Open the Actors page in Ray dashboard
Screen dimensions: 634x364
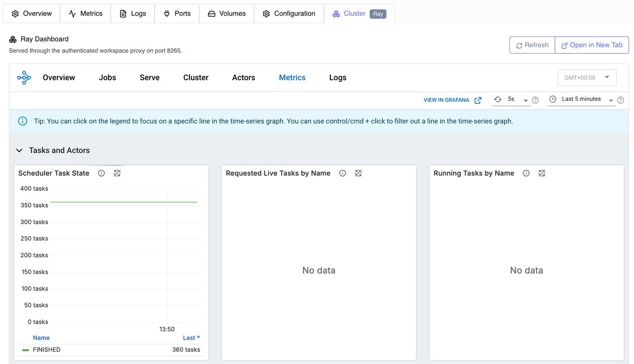(x=244, y=78)
